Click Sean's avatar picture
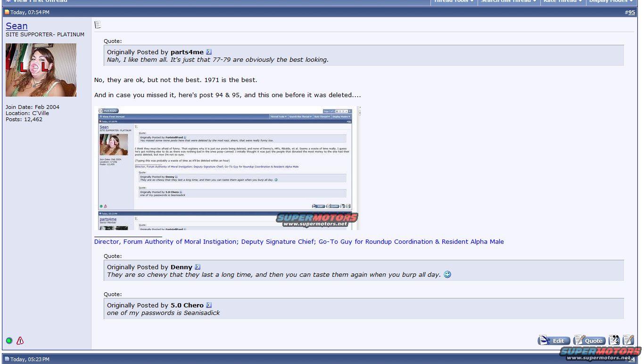The image size is (644, 364). pos(41,70)
